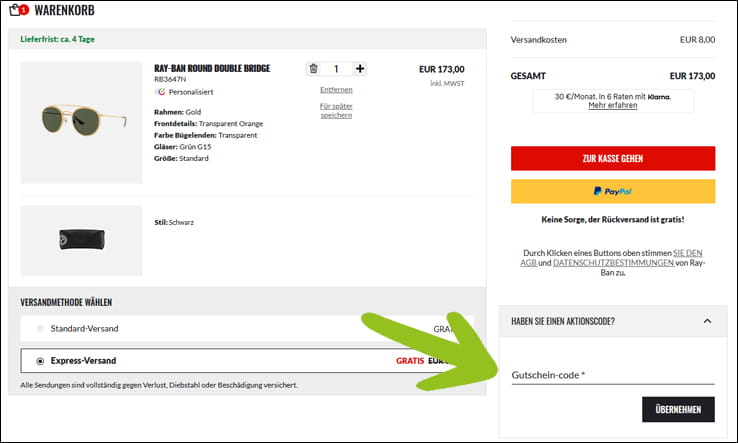This screenshot has width=738, height=443.
Task: Click 'Stil: Schwarz' text
Action: (x=174, y=222)
